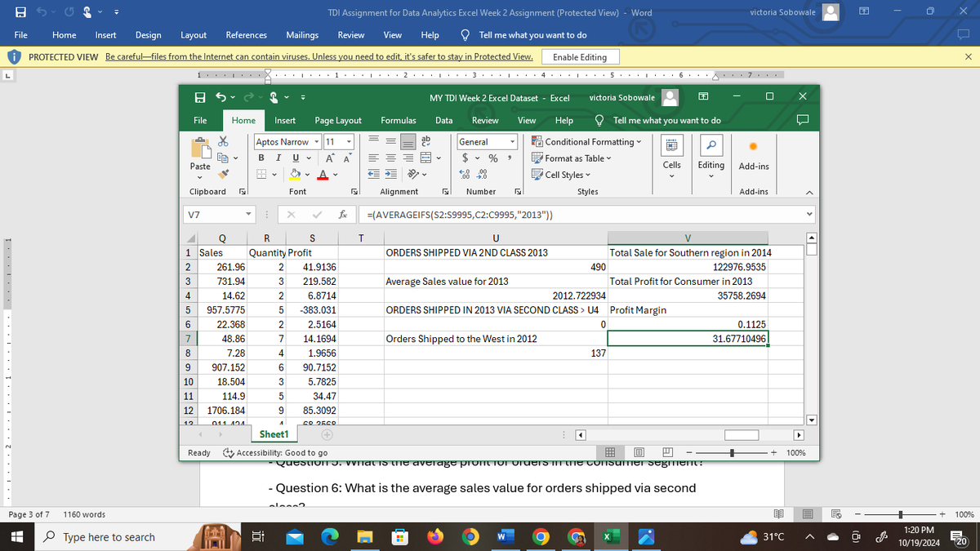Open the Data tab in Excel
The image size is (980, 551).
pyautogui.click(x=444, y=120)
